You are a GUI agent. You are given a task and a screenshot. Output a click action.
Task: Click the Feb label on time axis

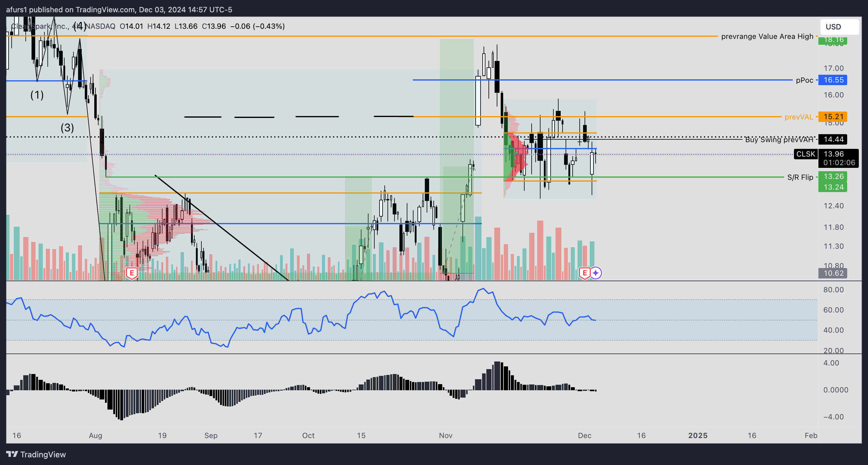(811, 435)
